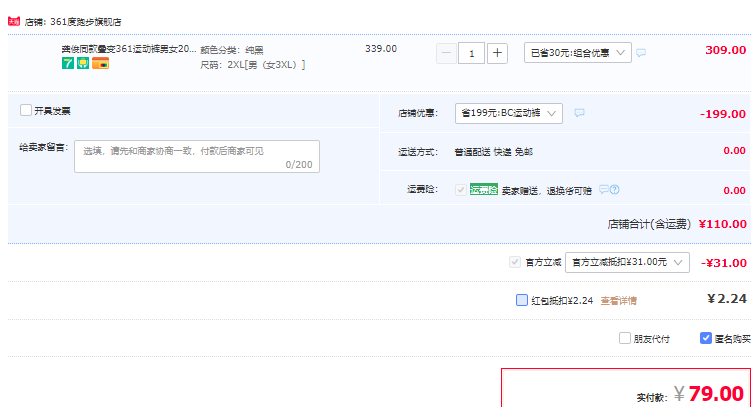Click the 尺码 2XL size text

tap(253, 65)
